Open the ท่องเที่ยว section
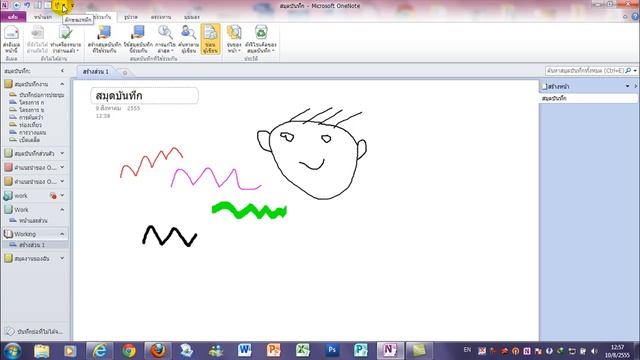Image resolution: width=640 pixels, height=360 pixels. coord(26,125)
